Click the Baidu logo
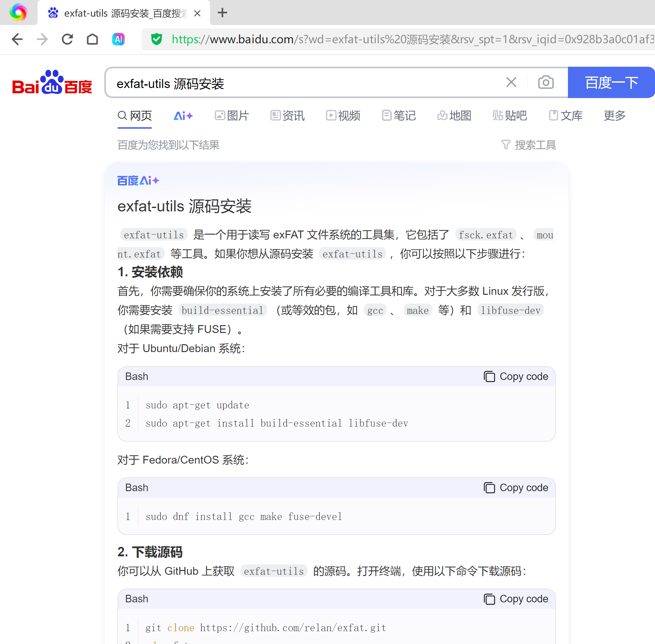The width and height of the screenshot is (655, 644). 52,82
